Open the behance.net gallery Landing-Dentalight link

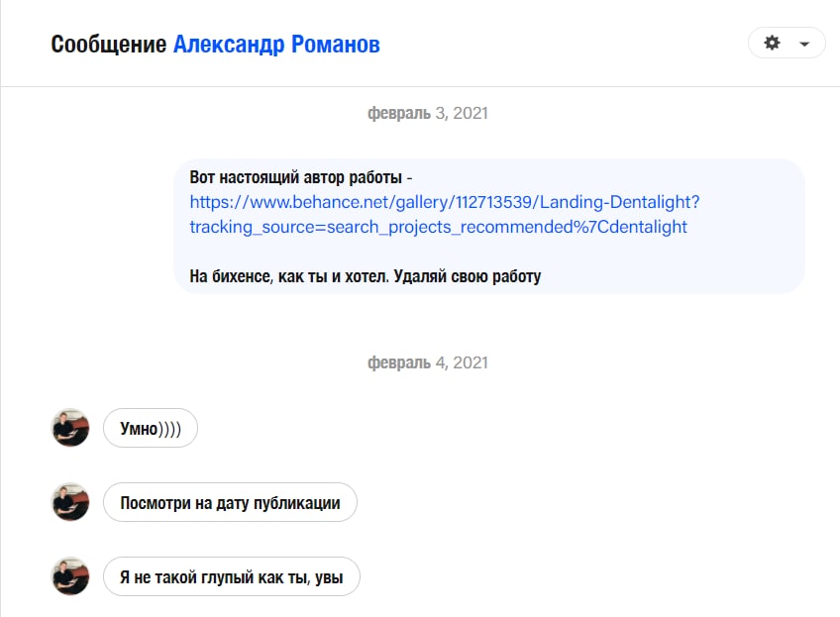point(445,202)
